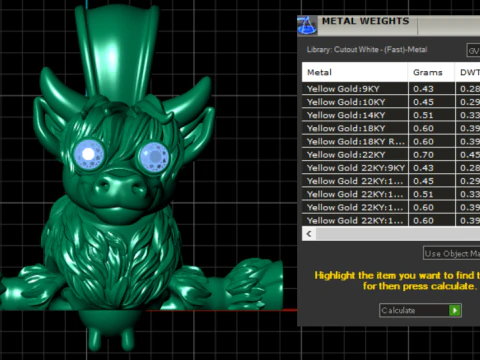This screenshot has width=480, height=360.
Task: Highlight the Yellow Gold:22KY row
Action: click(391, 154)
